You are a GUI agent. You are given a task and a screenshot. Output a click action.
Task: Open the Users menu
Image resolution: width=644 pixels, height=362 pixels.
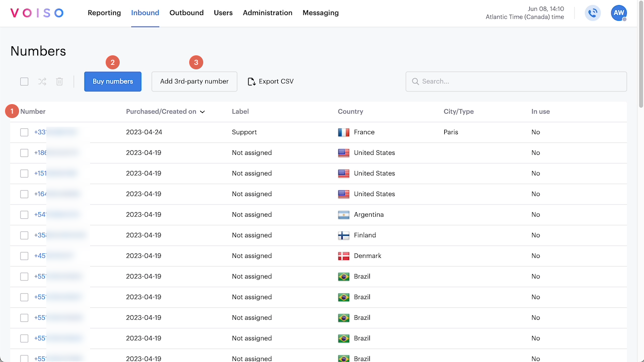[223, 13]
